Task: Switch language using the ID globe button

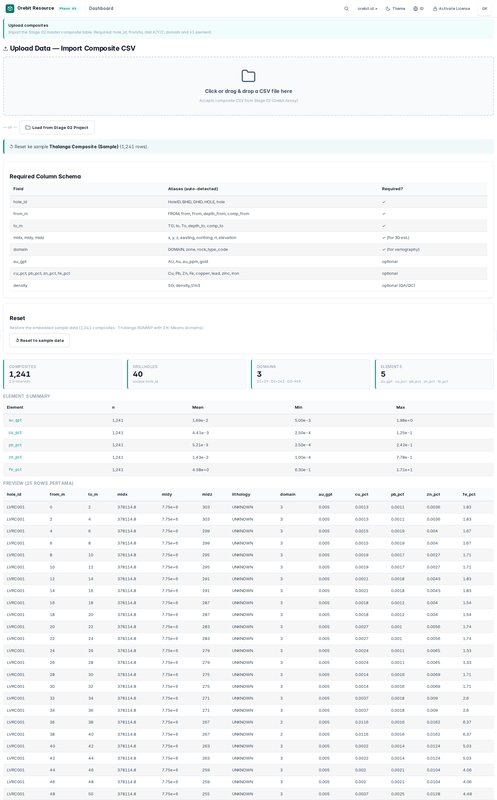Action: point(418,9)
